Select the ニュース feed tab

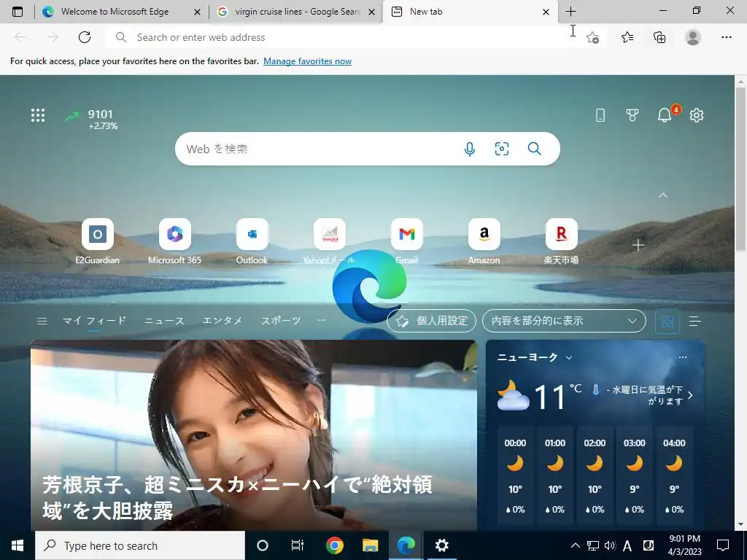pyautogui.click(x=164, y=321)
